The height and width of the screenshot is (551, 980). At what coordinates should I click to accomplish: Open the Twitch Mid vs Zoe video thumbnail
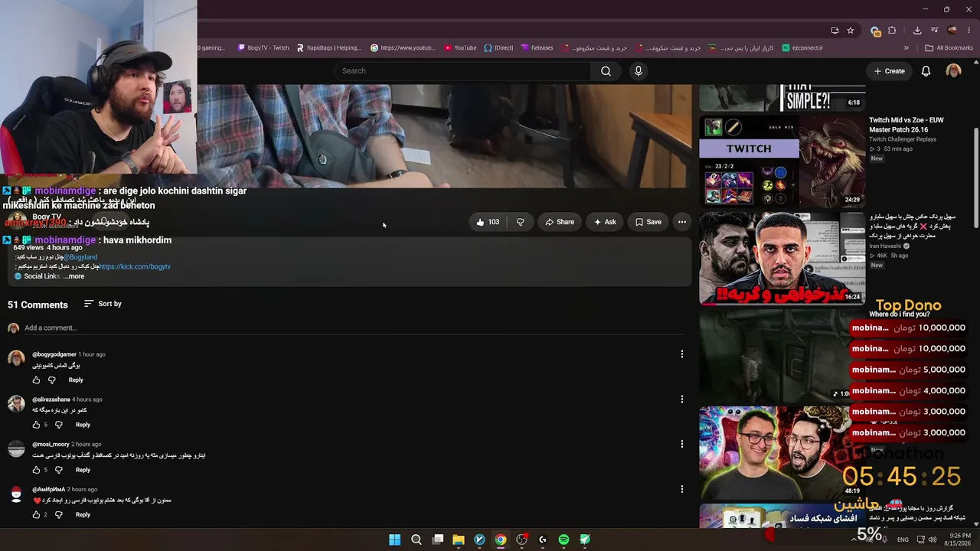click(782, 160)
